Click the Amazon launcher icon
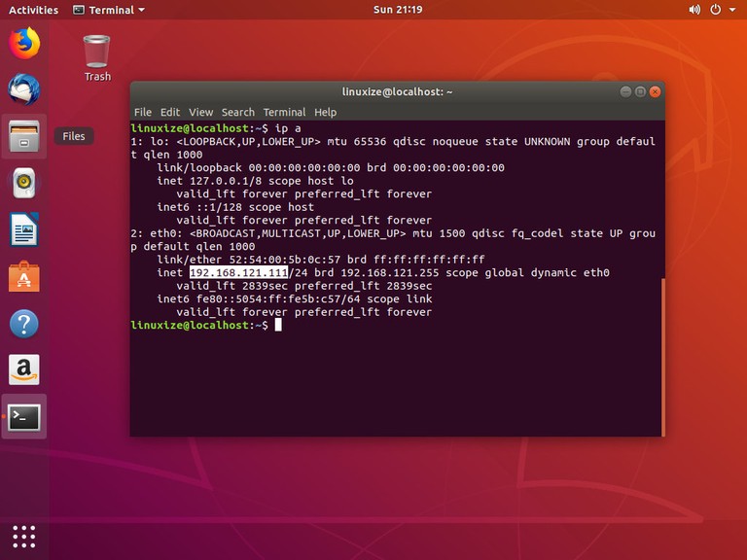747x560 pixels. coord(24,370)
